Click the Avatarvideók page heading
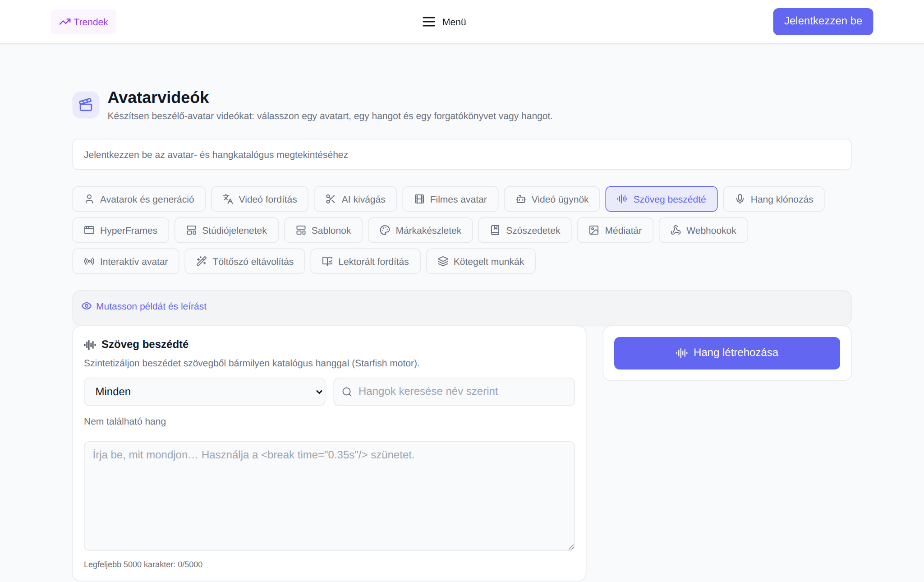Viewport: 924px width, 582px height. pos(158,97)
